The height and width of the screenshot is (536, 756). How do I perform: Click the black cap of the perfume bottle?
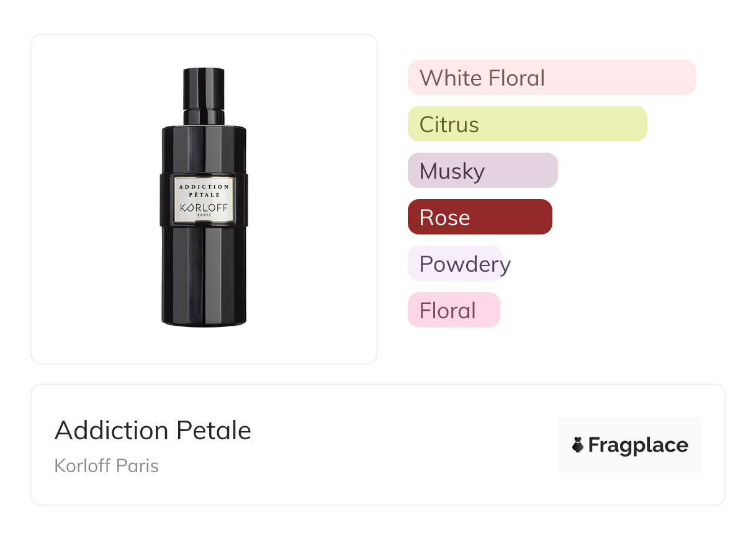coord(204,87)
